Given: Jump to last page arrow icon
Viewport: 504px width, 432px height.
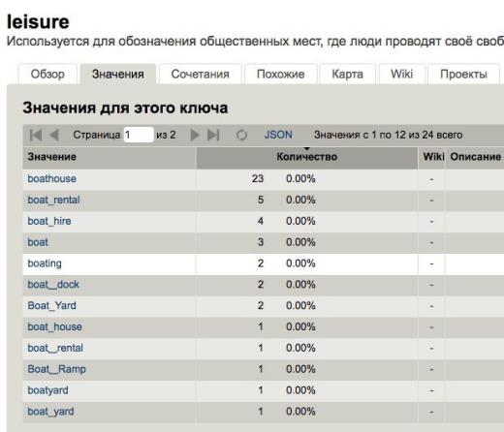Looking at the screenshot, I should coord(213,135).
